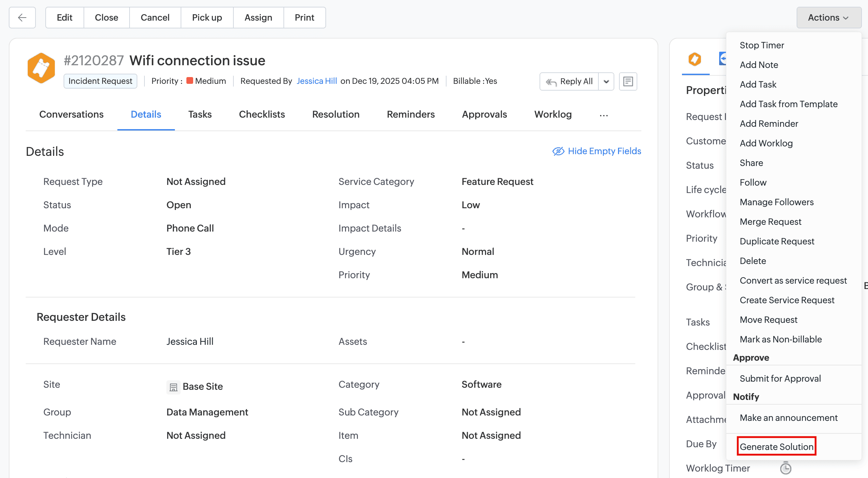Click the Worklog Timer clock icon

785,468
